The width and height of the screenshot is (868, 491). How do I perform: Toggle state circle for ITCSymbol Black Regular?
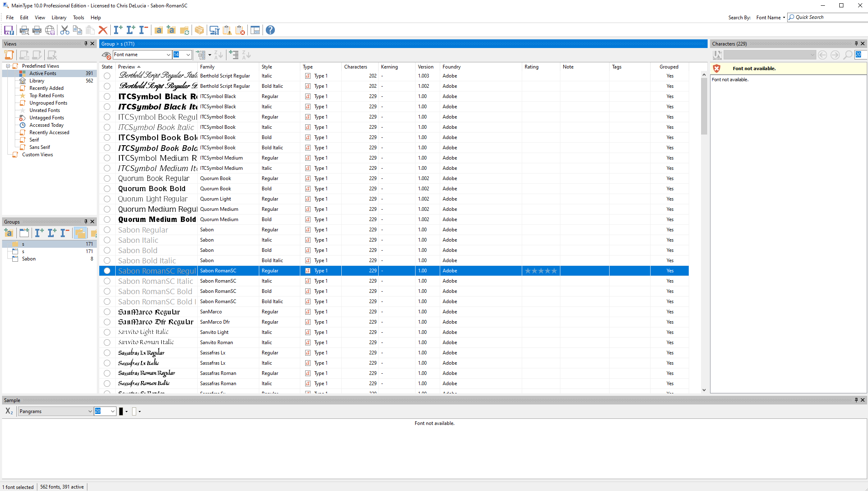coord(107,96)
